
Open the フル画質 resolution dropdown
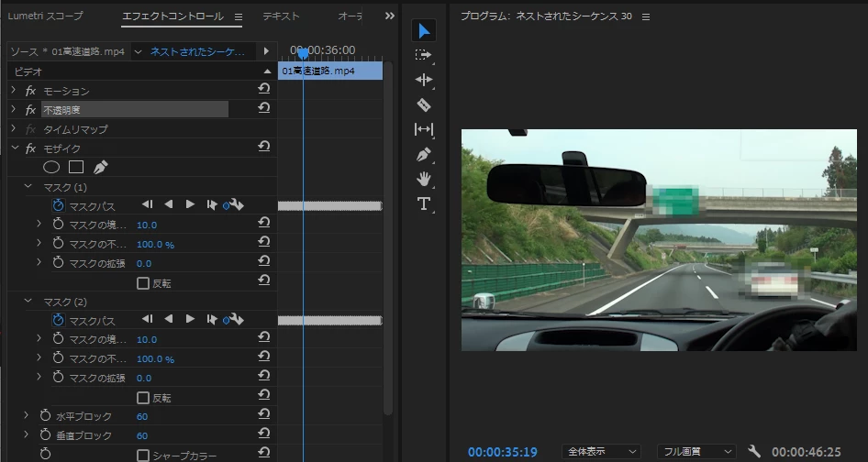pos(696,452)
